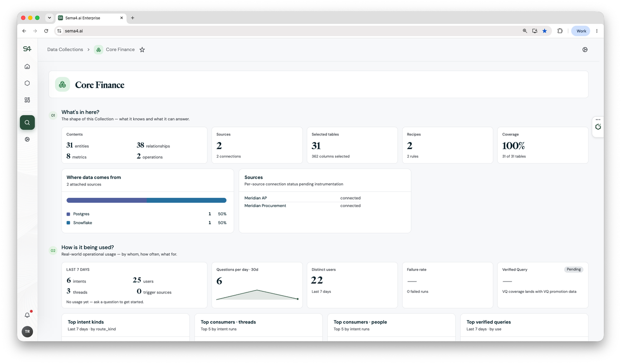Open the S4 logo in the sidebar

click(27, 49)
